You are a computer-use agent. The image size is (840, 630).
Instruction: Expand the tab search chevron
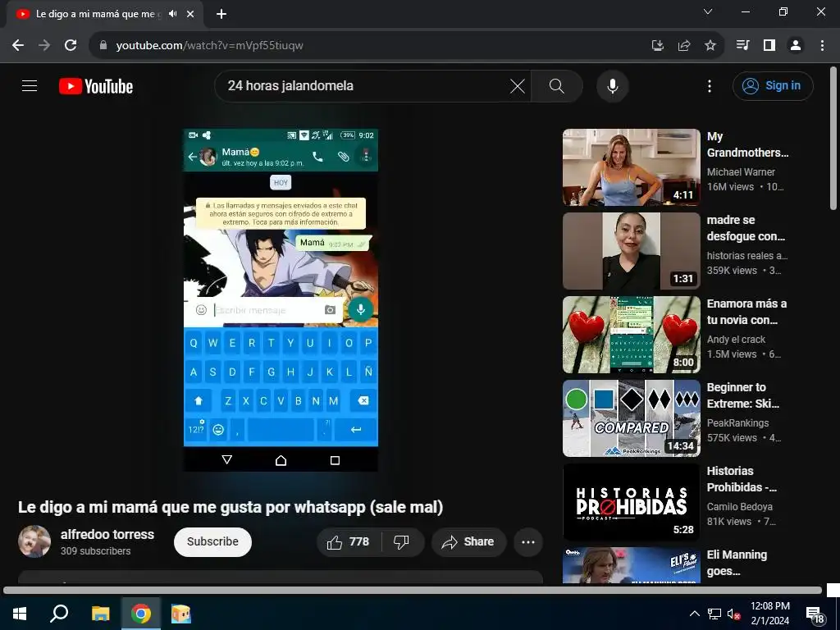(x=708, y=11)
